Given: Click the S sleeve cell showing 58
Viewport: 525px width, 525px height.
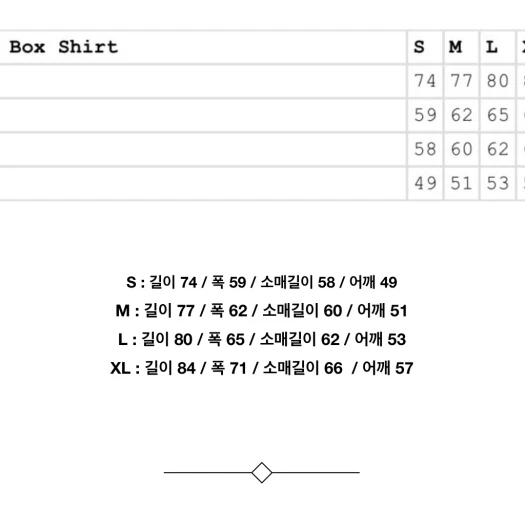Looking at the screenshot, I should [425, 149].
